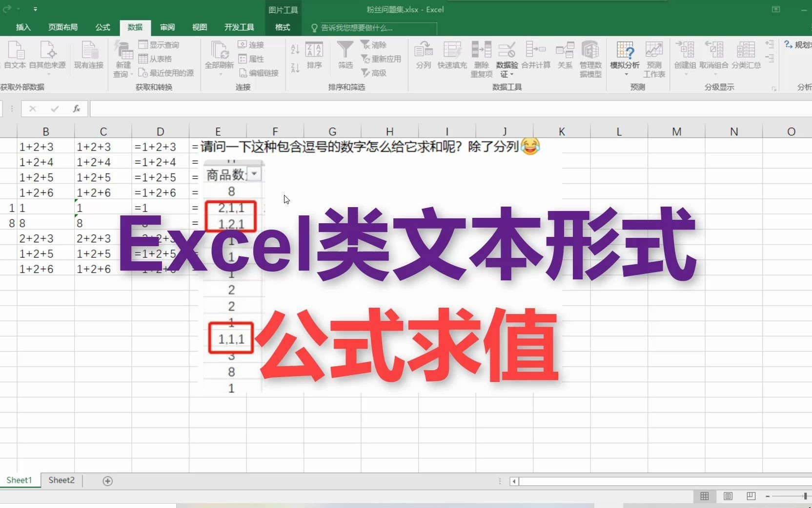Click the From Text (自文本) import icon

15,55
